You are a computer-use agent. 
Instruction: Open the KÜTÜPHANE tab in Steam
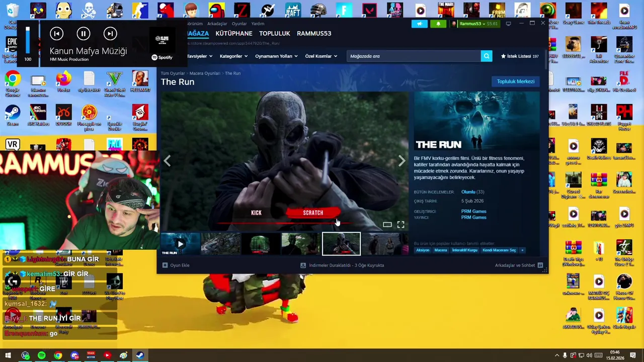click(x=234, y=33)
